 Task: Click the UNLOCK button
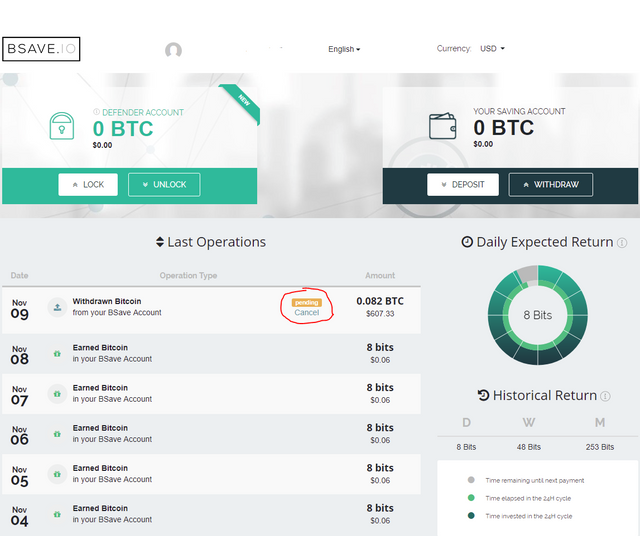[164, 185]
